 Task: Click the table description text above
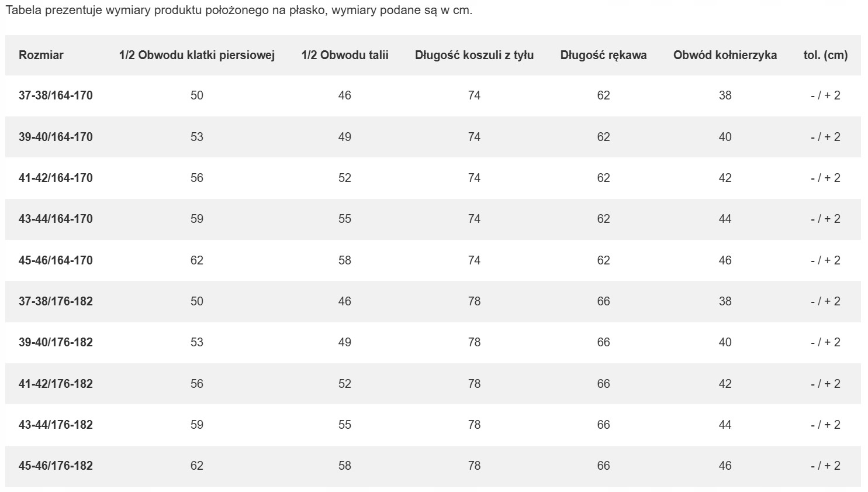(x=238, y=11)
